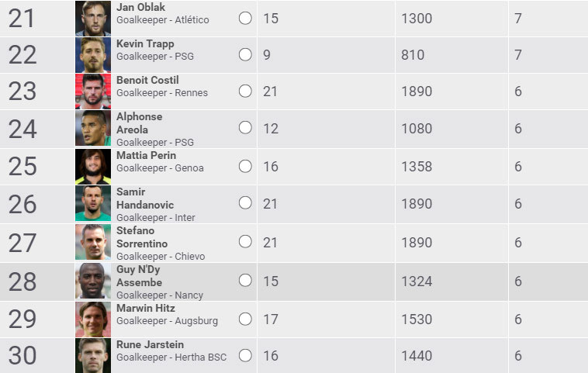
Task: Click Jan Oblak's player photo
Action: [x=93, y=18]
